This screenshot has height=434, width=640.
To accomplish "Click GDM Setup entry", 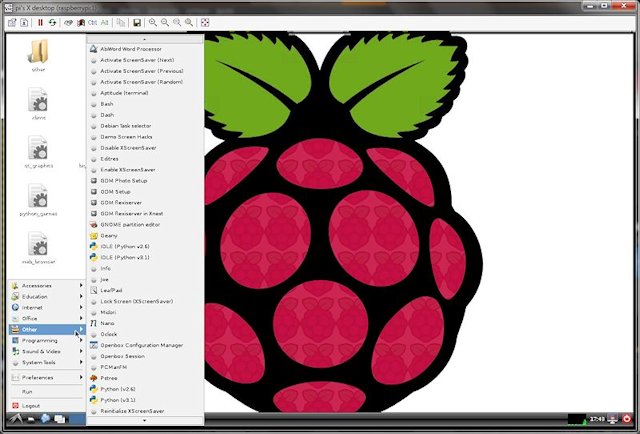I will (145, 192).
